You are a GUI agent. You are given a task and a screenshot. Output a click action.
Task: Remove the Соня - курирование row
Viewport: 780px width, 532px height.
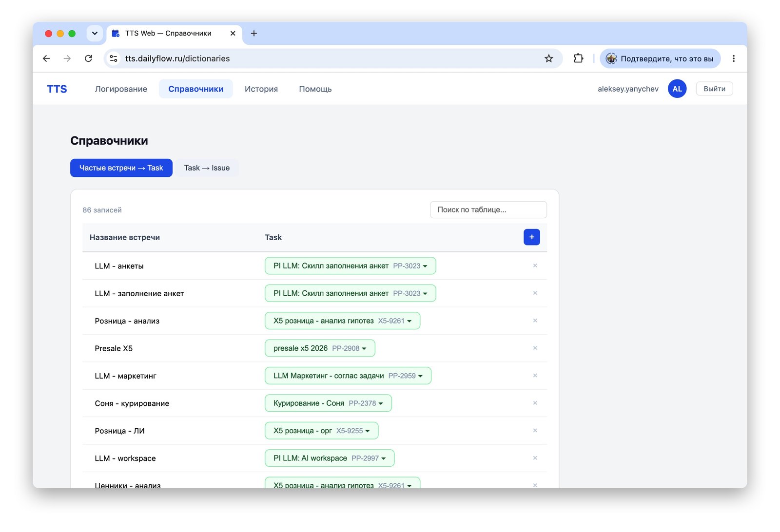(535, 403)
